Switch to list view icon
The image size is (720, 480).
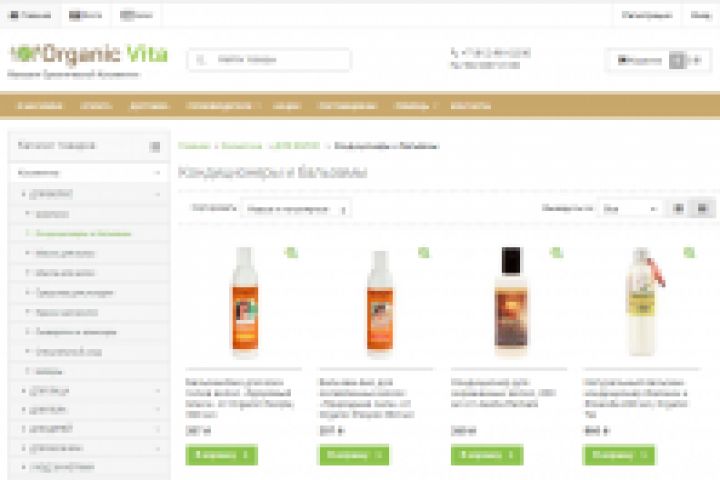click(x=702, y=209)
